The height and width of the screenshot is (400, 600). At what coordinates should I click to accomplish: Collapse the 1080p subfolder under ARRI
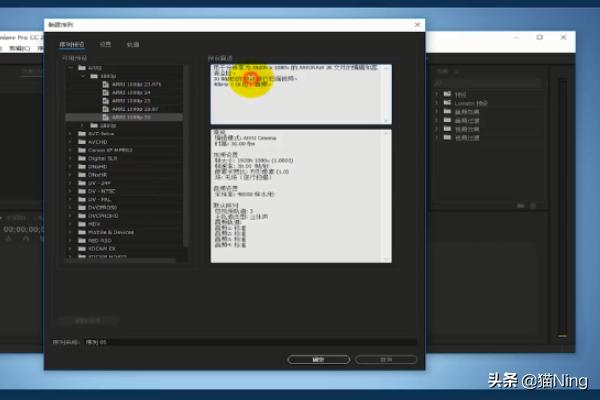(x=83, y=76)
